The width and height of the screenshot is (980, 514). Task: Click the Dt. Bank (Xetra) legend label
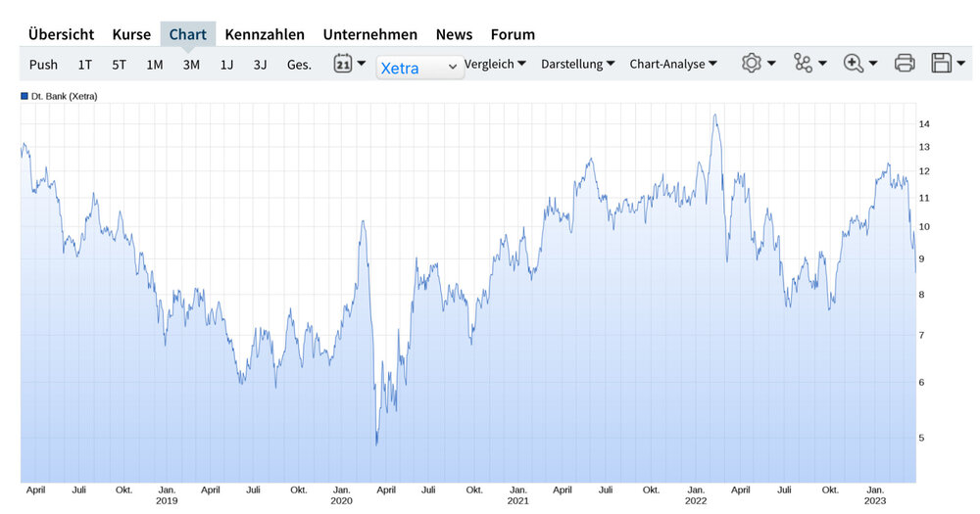point(65,96)
